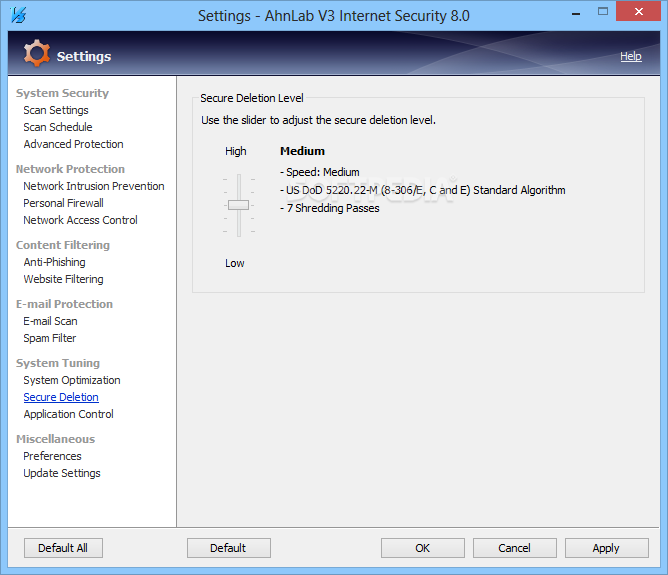Select Anti-Phishing settings

(55, 262)
